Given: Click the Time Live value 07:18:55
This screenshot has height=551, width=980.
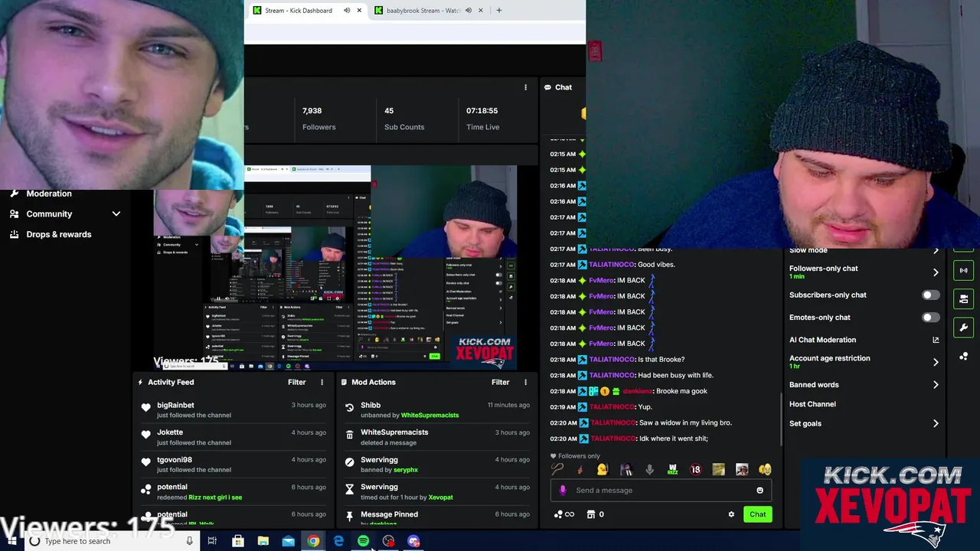Looking at the screenshot, I should (482, 111).
